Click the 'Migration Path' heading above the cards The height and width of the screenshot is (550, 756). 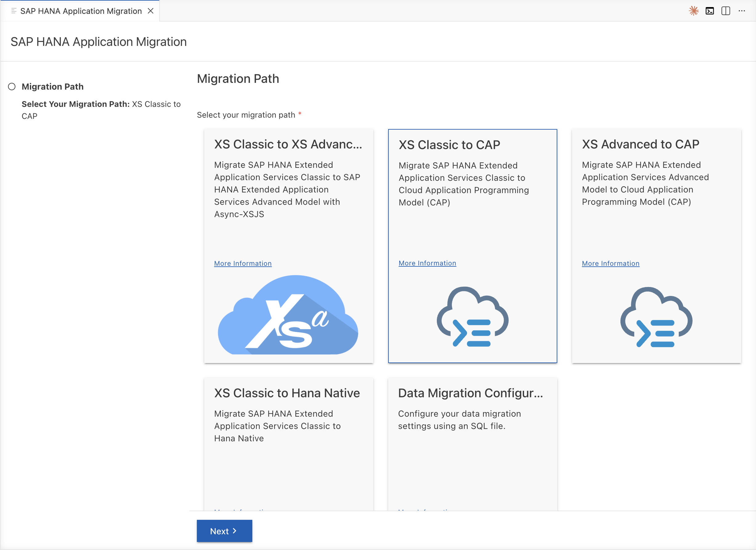238,79
